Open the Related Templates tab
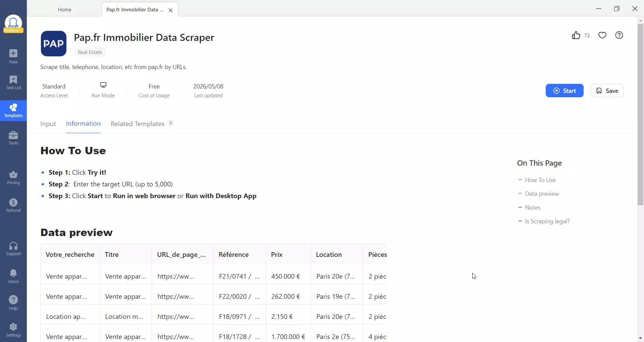Viewport: 644px width, 342px height. 142,124
